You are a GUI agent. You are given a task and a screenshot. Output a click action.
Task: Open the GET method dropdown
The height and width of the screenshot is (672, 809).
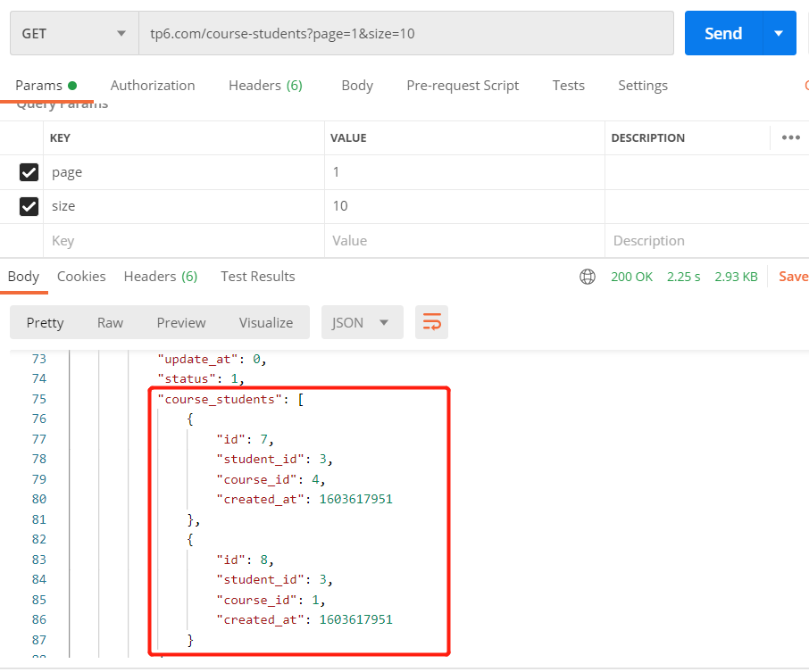pos(74,34)
